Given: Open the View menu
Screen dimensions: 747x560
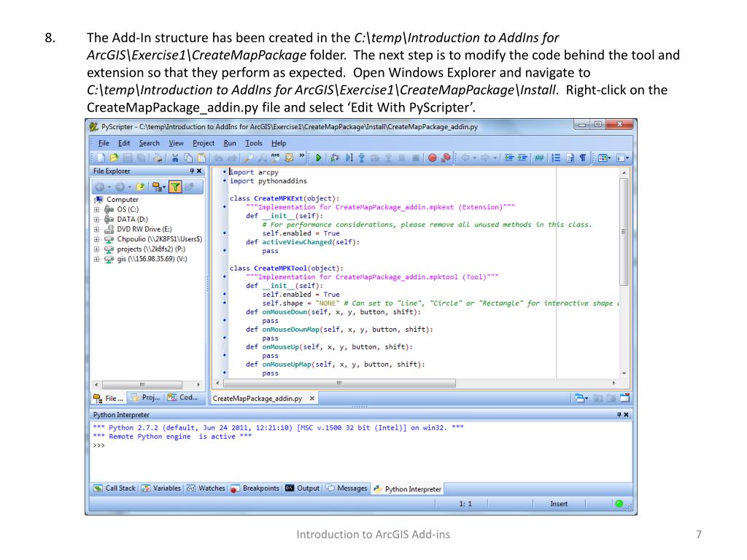Looking at the screenshot, I should pos(176,143).
